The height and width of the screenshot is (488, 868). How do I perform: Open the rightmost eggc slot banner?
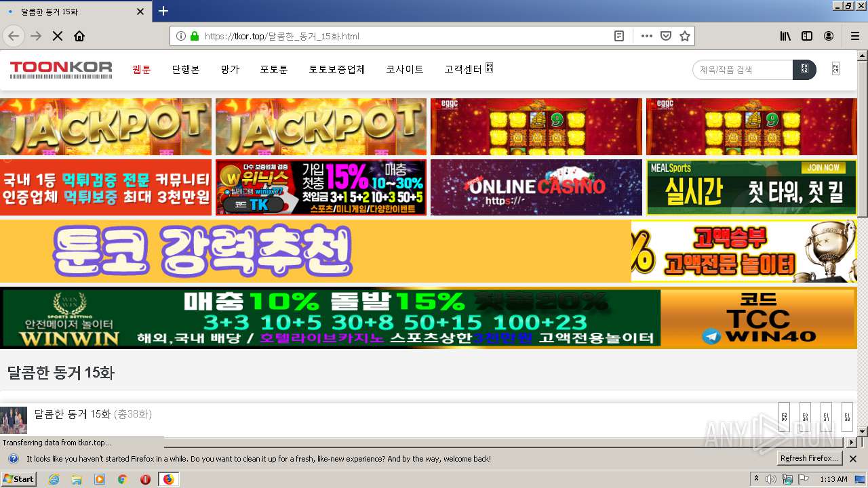(751, 127)
